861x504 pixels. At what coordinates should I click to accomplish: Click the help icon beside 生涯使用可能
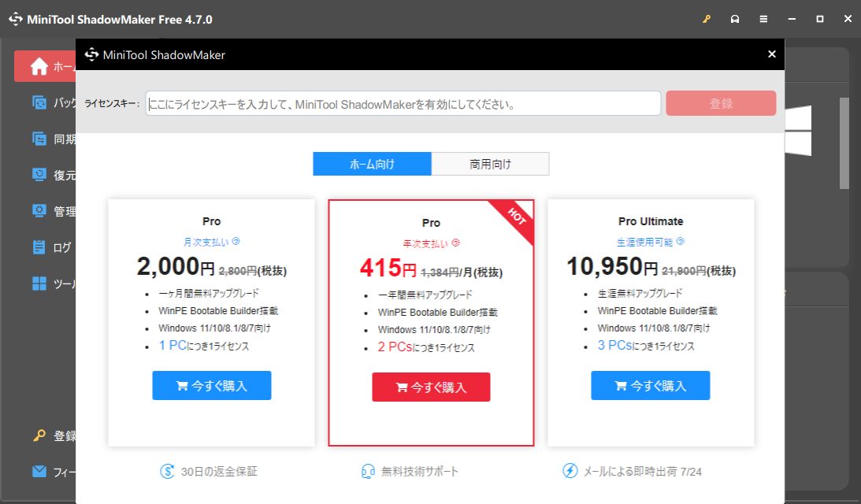[681, 241]
